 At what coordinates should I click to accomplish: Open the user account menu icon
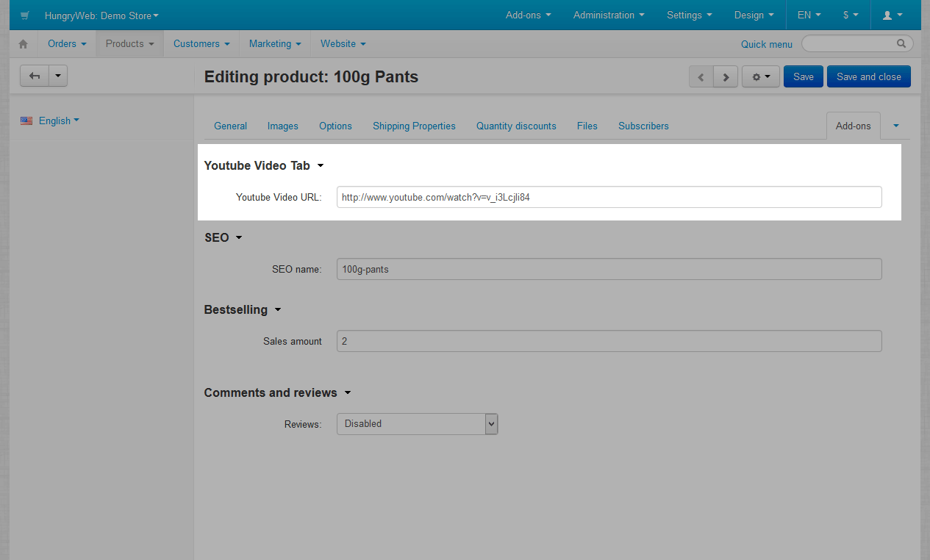click(x=893, y=15)
